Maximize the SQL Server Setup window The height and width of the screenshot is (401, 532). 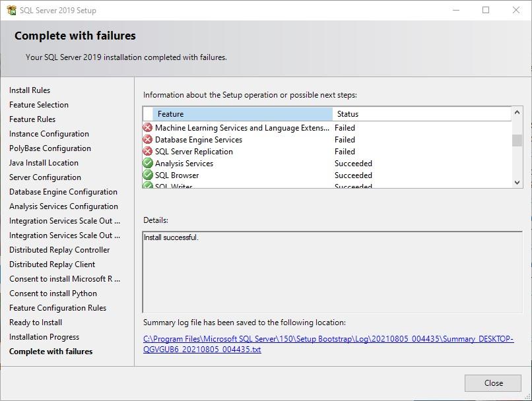486,10
